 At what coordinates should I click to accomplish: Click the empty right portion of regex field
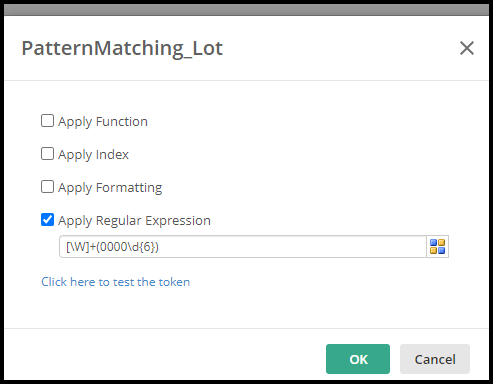point(293,247)
